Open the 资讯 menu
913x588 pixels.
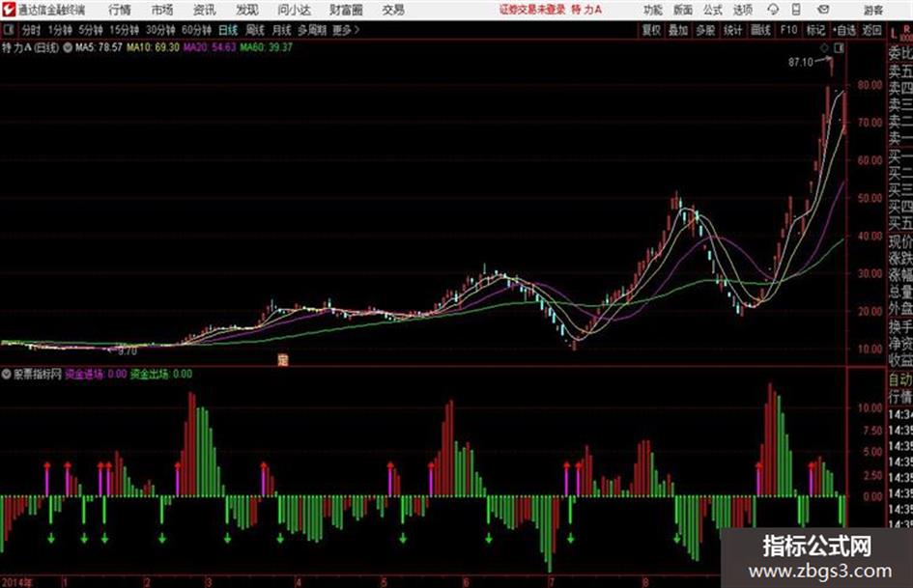(x=204, y=10)
